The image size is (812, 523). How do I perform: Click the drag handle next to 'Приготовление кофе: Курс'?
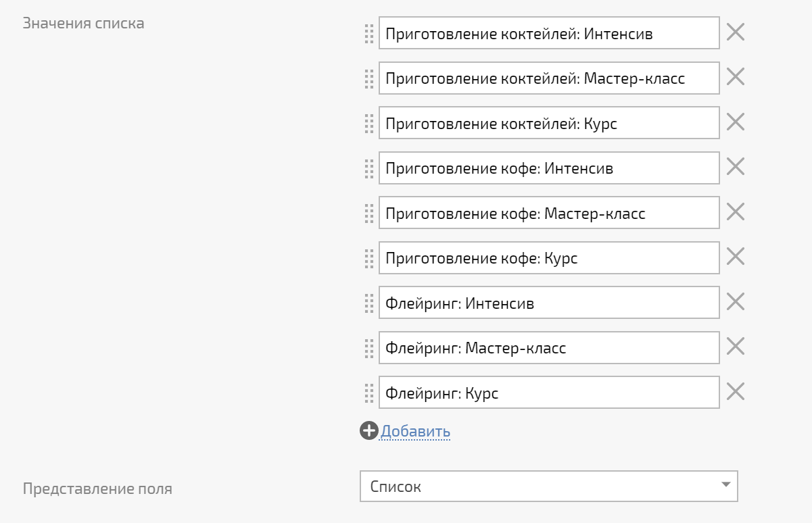coord(369,258)
